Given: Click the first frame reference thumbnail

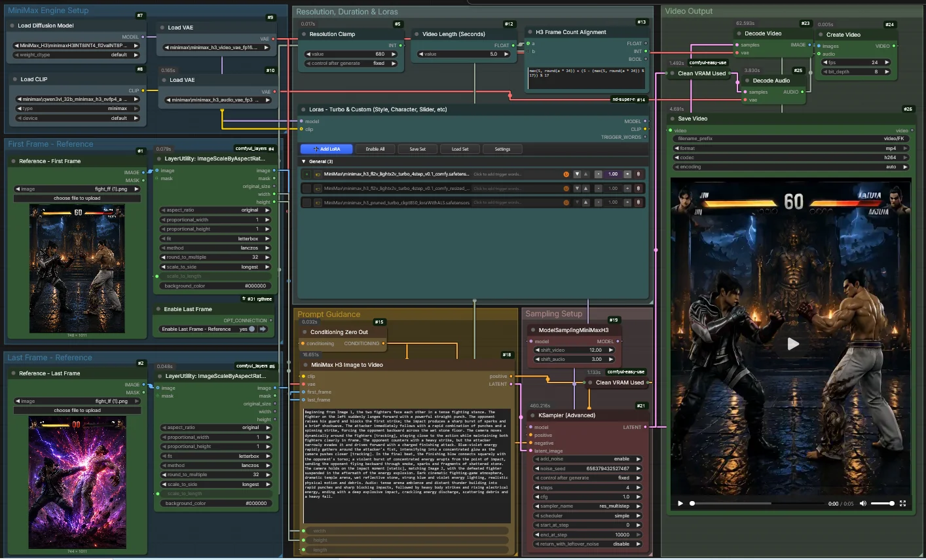Looking at the screenshot, I should (77, 269).
